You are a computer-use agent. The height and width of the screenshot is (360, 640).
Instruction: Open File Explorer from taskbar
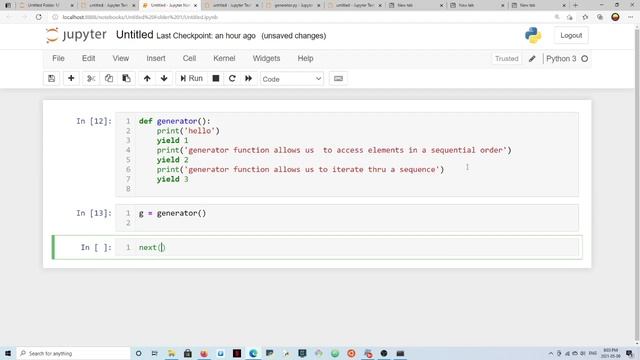171,353
